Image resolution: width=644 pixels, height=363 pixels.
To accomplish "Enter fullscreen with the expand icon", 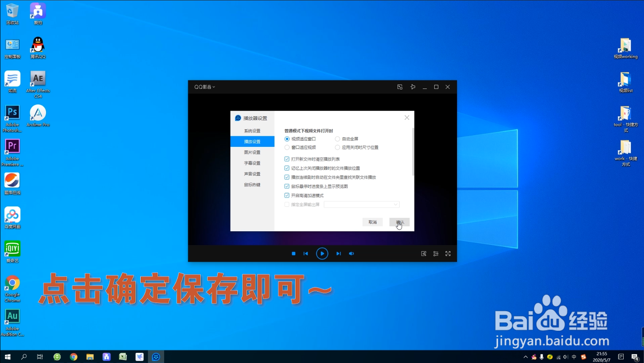I will coord(448,254).
